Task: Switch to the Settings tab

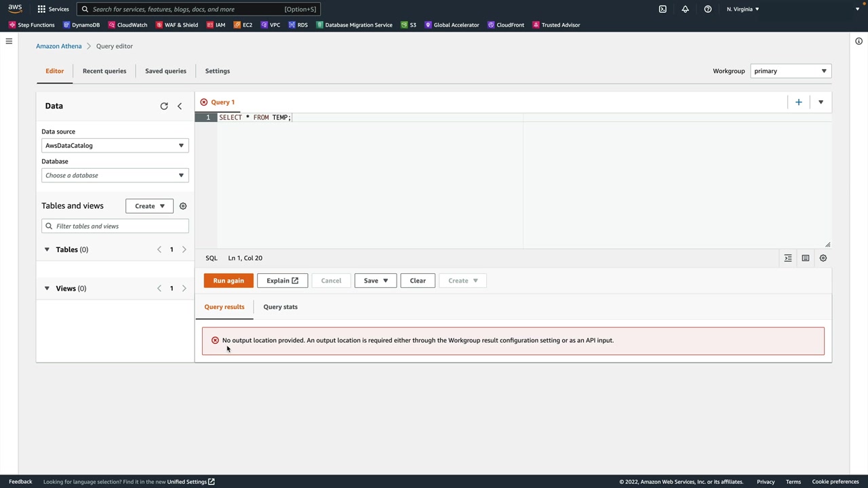Action: [218, 71]
